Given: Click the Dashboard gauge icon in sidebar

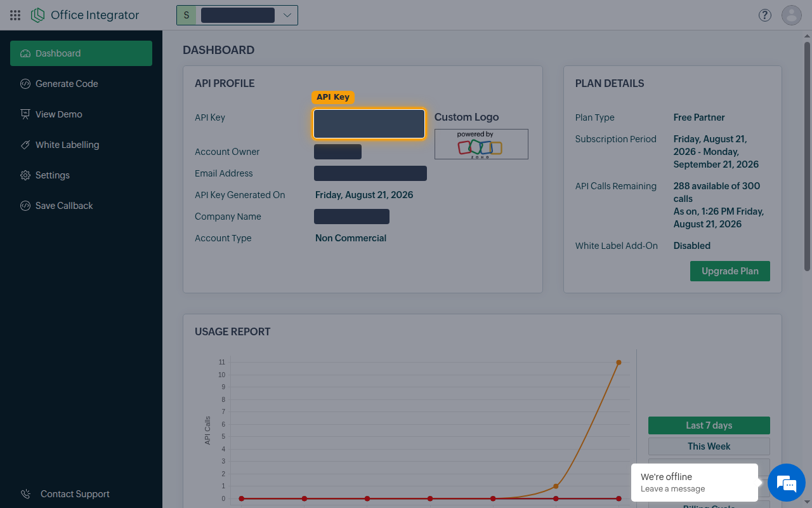Looking at the screenshot, I should point(25,53).
